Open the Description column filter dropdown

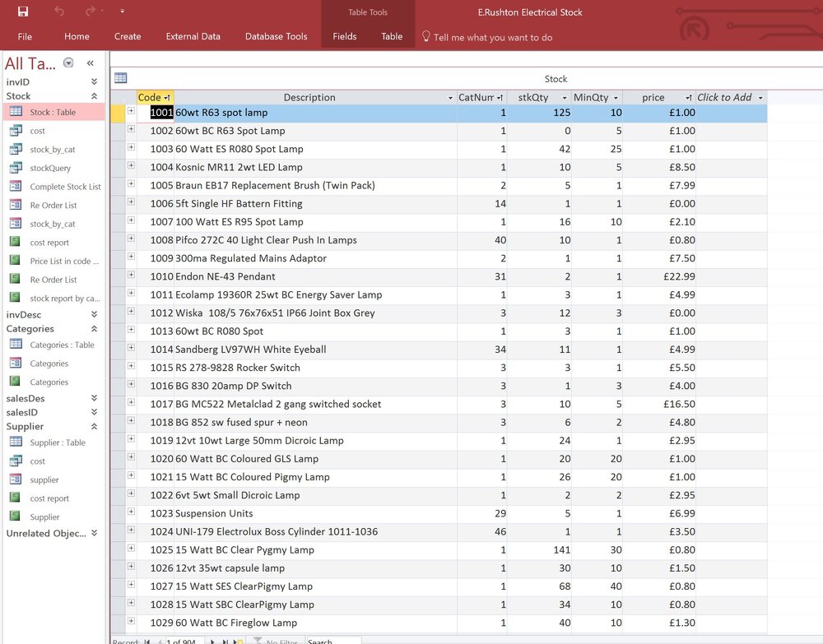click(x=450, y=98)
